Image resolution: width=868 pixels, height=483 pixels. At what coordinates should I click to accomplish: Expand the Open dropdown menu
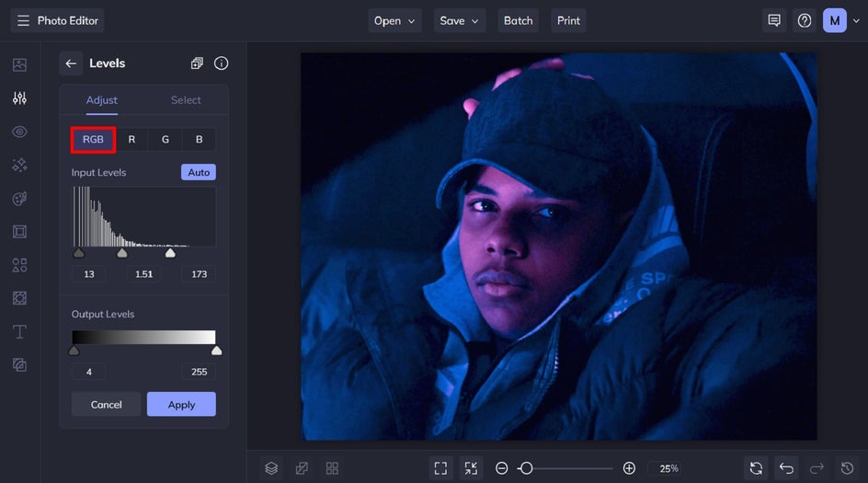pyautogui.click(x=394, y=20)
